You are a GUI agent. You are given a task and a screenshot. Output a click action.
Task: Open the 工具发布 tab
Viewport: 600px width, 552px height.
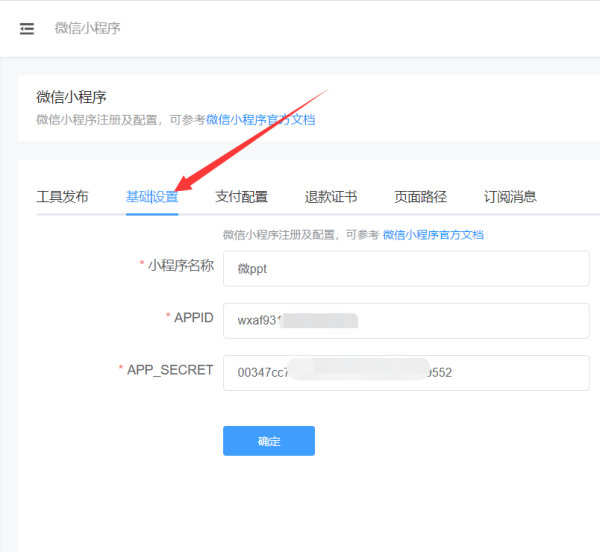[x=62, y=197]
